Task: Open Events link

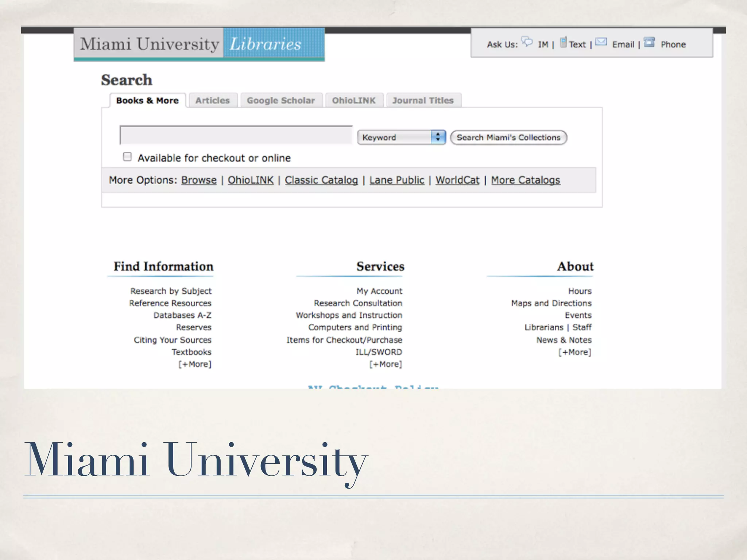Action: tap(578, 315)
